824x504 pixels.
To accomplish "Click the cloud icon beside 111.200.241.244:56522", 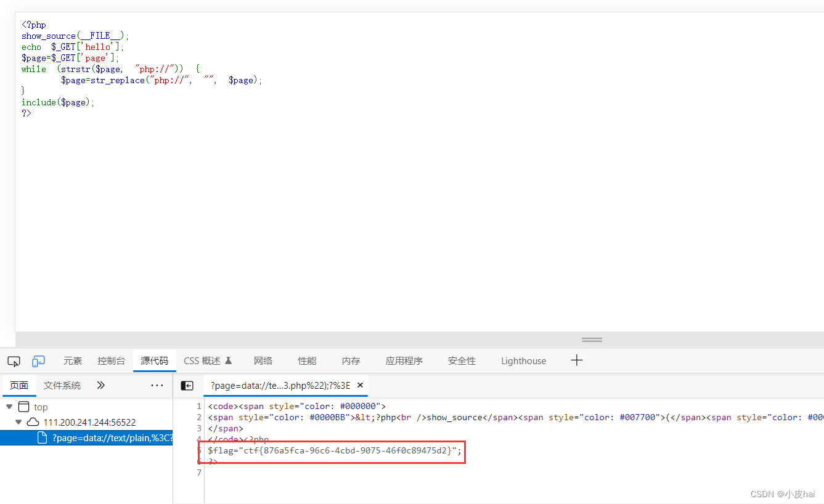I will click(x=33, y=423).
